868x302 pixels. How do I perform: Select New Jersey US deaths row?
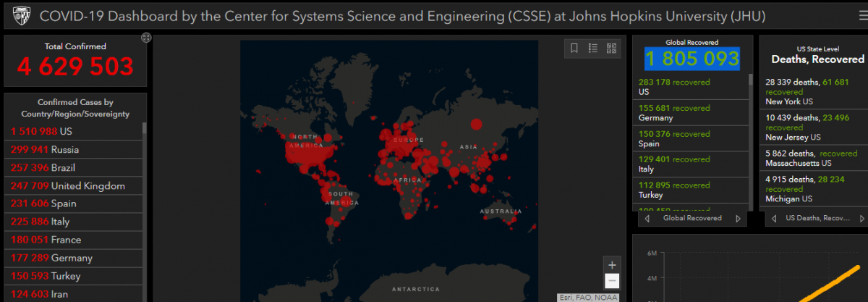[x=814, y=127]
